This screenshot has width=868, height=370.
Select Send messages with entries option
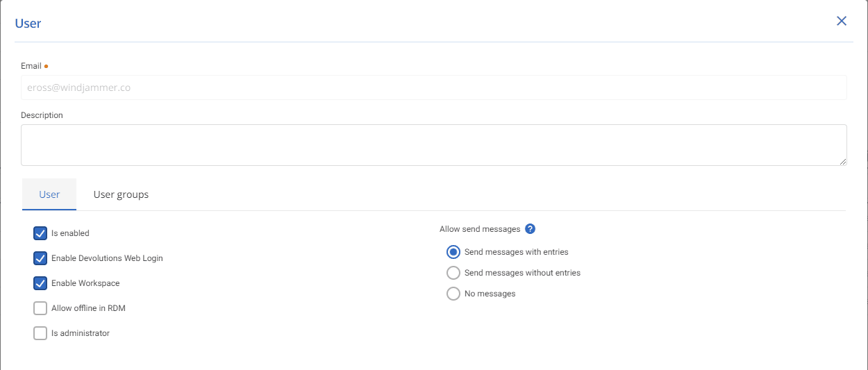click(453, 252)
